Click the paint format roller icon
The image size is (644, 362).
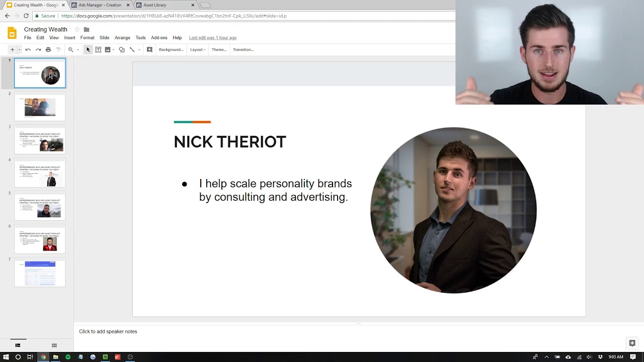(58, 50)
